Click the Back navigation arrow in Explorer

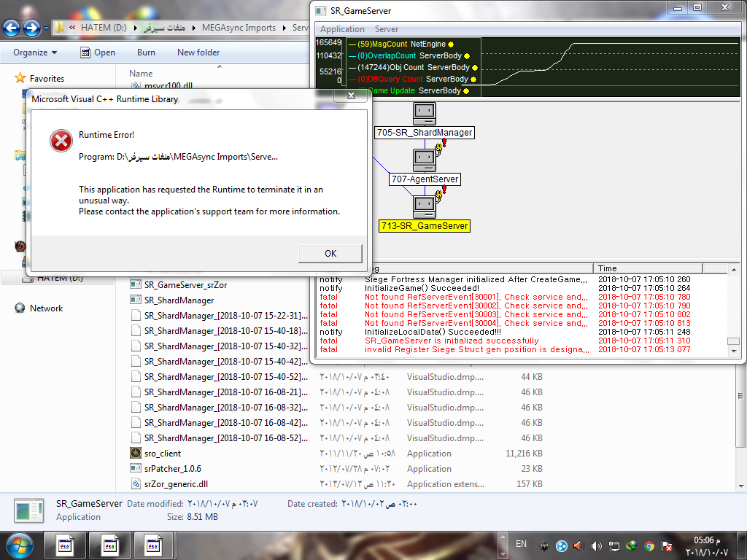coord(12,28)
